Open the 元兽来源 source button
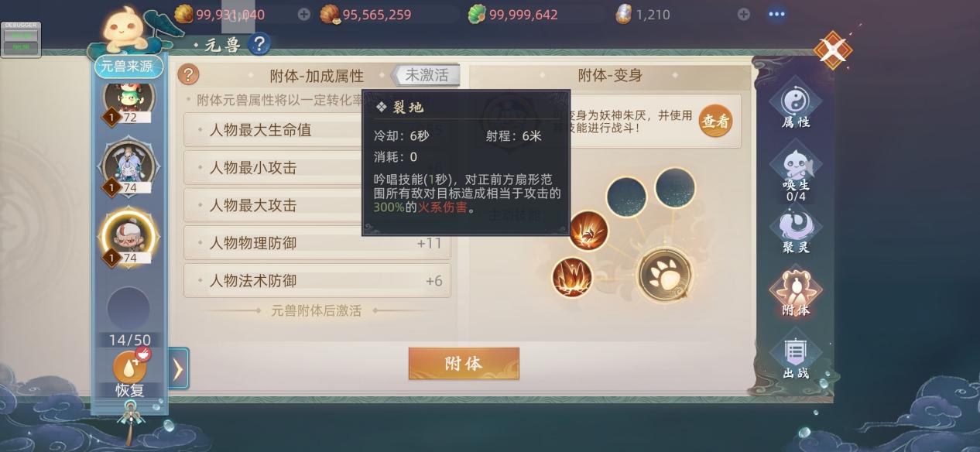 tap(129, 67)
